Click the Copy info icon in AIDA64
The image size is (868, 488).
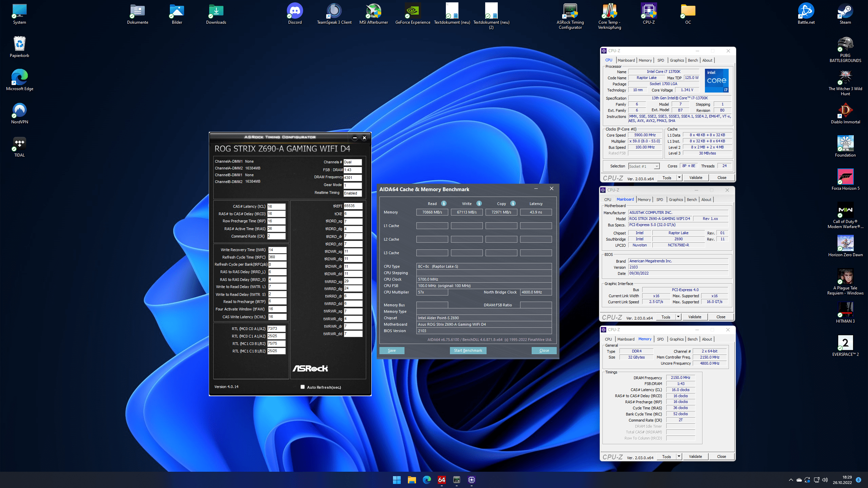point(513,203)
